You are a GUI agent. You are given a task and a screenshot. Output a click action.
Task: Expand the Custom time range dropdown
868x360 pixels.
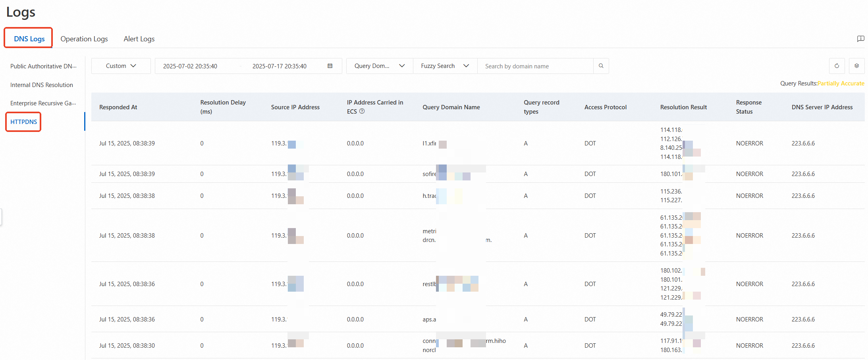(x=121, y=66)
